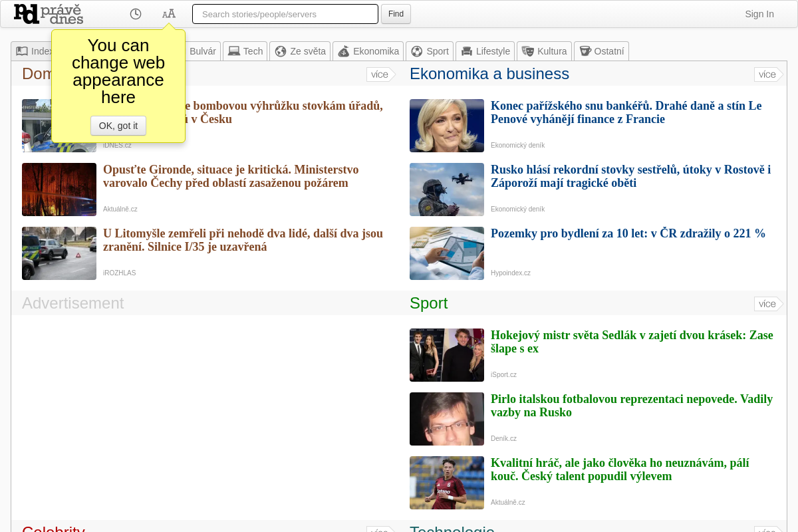Image resolution: width=798 pixels, height=532 pixels.
Task: Click the footballer in red jersey thumbnail
Action: (x=447, y=483)
